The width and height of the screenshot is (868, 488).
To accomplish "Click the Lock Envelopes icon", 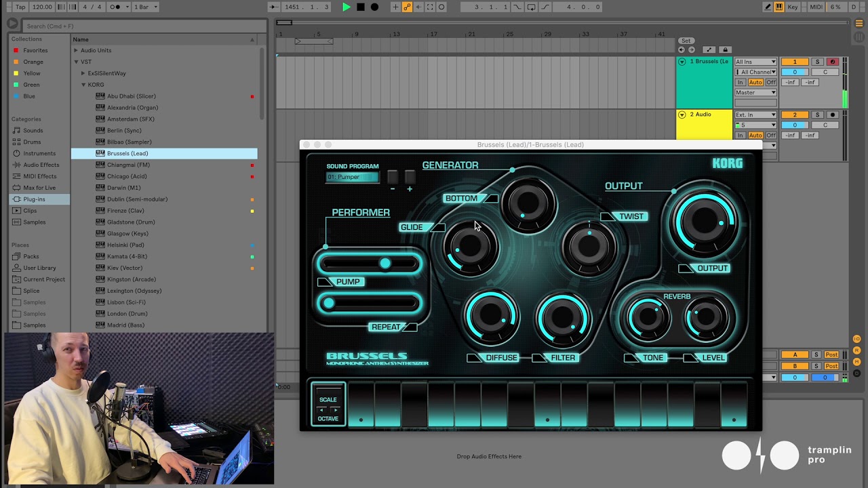I will pos(725,49).
